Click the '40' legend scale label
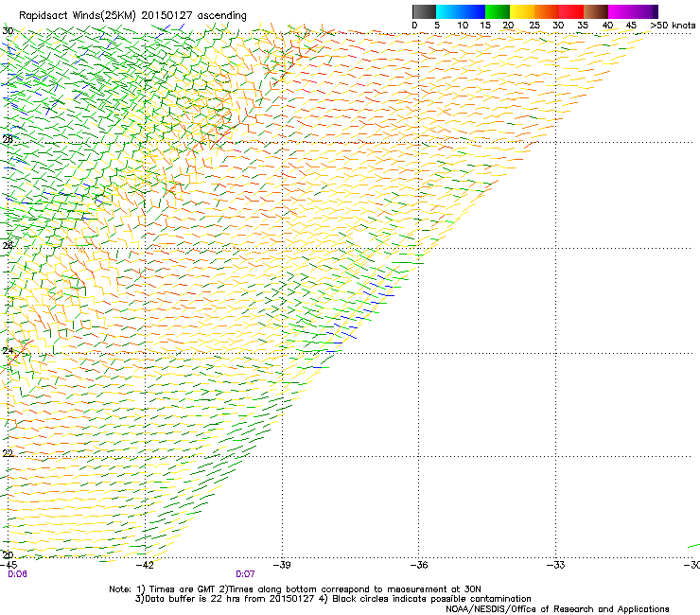This screenshot has width=700, height=615. point(607,26)
